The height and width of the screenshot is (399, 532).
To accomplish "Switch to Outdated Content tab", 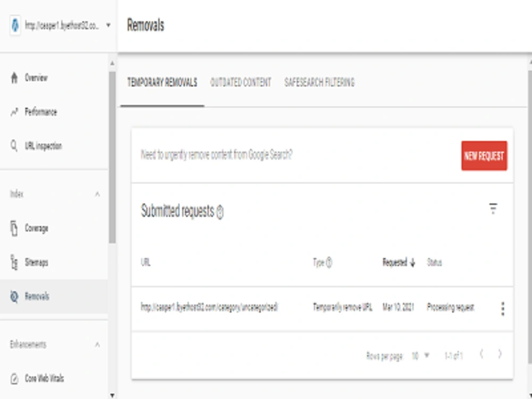I will point(240,82).
